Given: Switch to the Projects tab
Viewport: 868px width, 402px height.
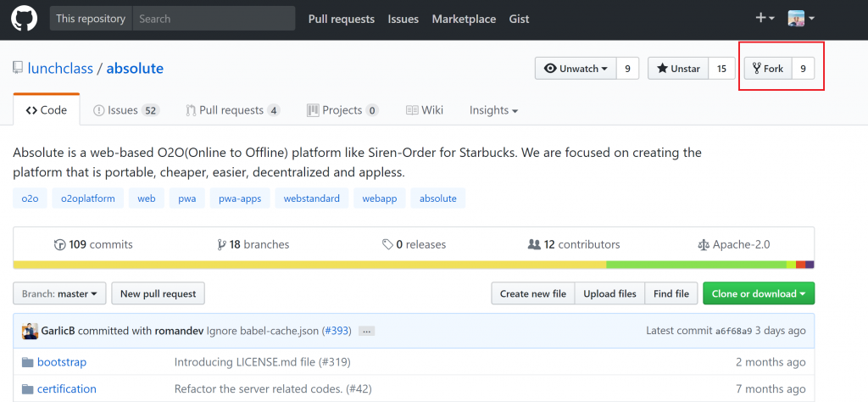Looking at the screenshot, I should [342, 110].
